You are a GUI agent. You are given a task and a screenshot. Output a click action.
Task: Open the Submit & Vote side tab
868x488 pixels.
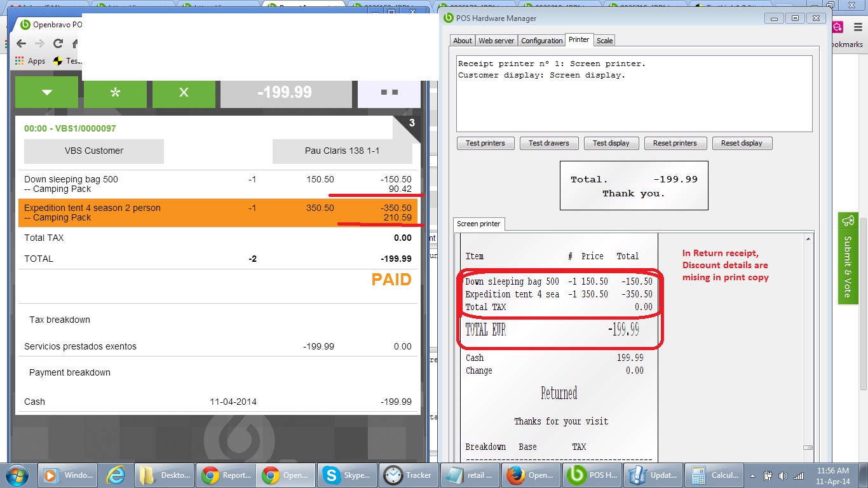848,258
